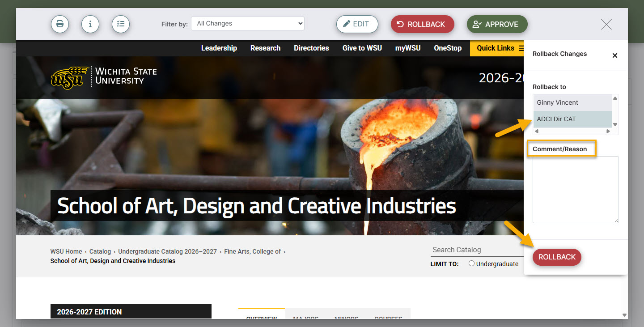Click the red Rollback button in panel

[557, 257]
